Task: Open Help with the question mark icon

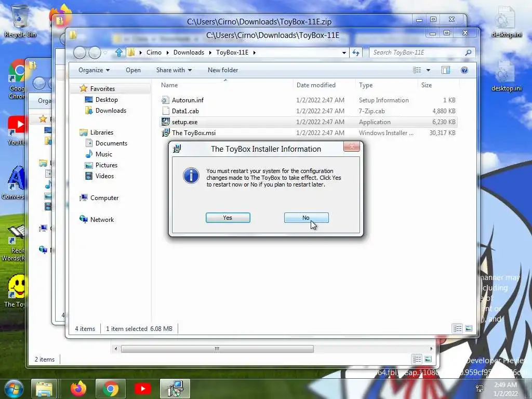Action: click(464, 70)
